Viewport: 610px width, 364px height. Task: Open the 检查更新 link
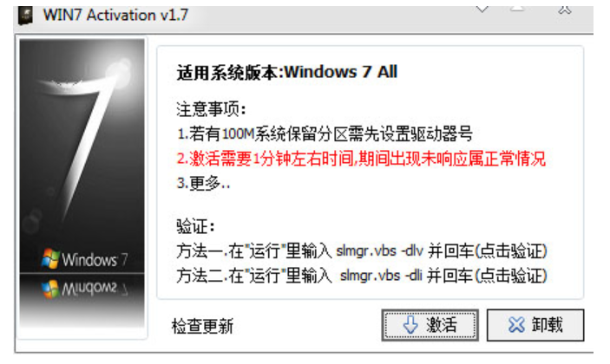[x=202, y=327]
